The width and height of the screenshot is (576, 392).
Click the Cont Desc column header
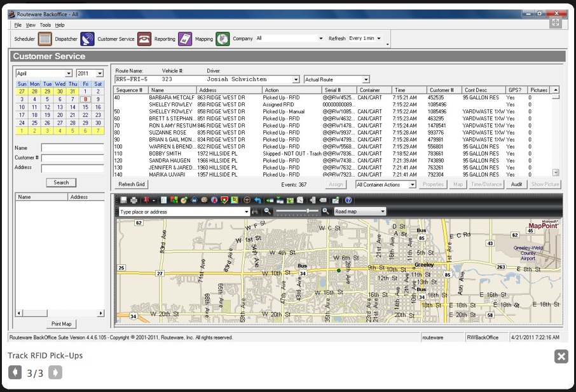click(x=483, y=90)
